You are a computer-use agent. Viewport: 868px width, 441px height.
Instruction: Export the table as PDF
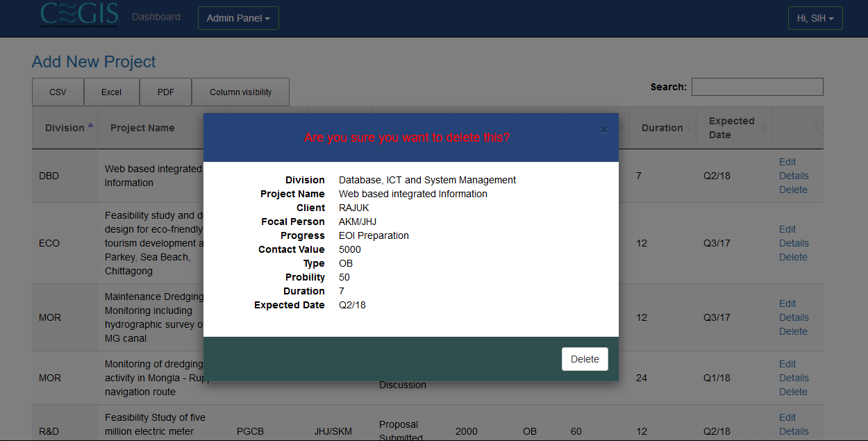(165, 91)
